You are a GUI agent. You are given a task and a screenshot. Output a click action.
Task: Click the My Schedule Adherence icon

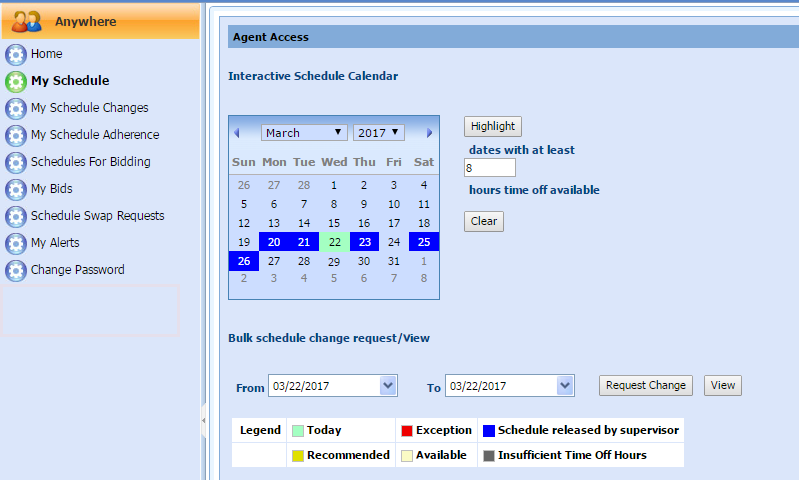pos(16,135)
